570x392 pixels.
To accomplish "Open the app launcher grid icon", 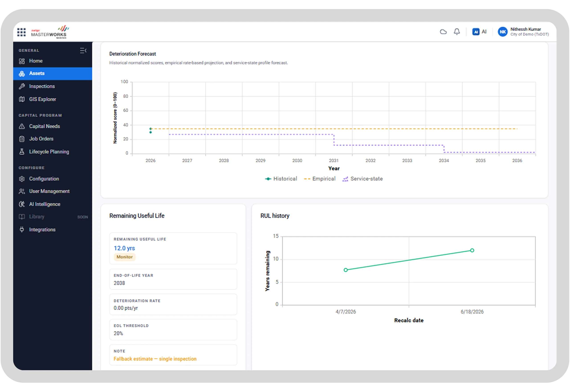I will tap(21, 32).
